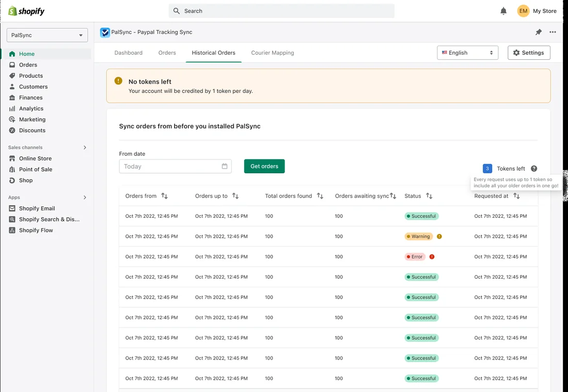Click the Warning status badge
The image size is (568, 392).
pos(419,236)
